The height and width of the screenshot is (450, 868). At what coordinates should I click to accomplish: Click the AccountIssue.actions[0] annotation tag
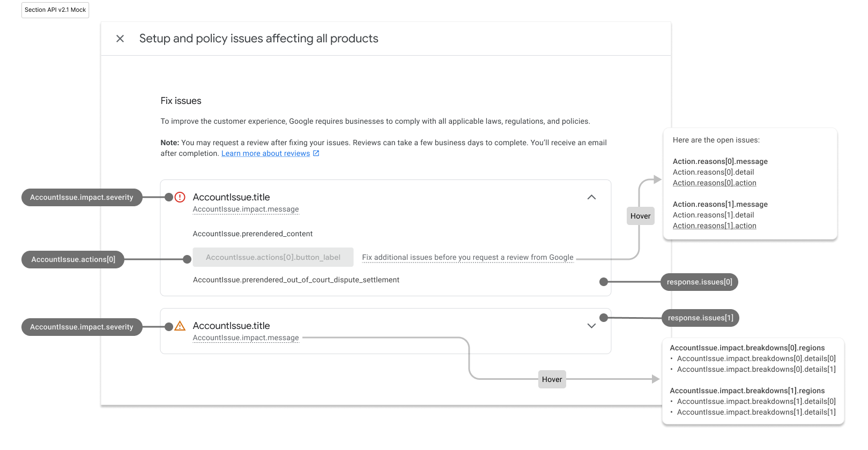coord(73,260)
